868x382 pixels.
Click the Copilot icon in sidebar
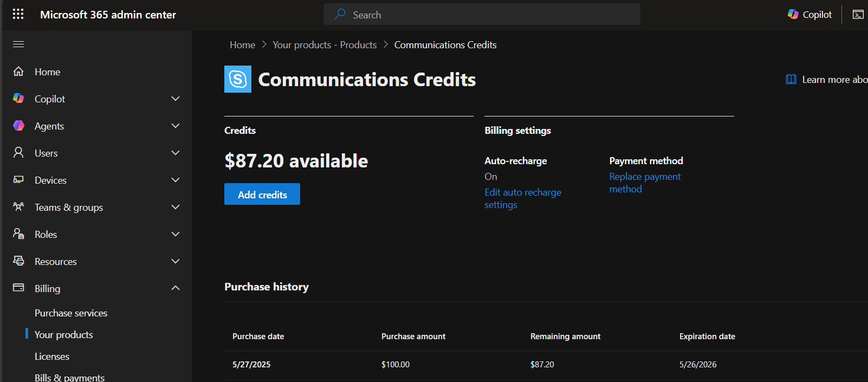pyautogui.click(x=18, y=98)
